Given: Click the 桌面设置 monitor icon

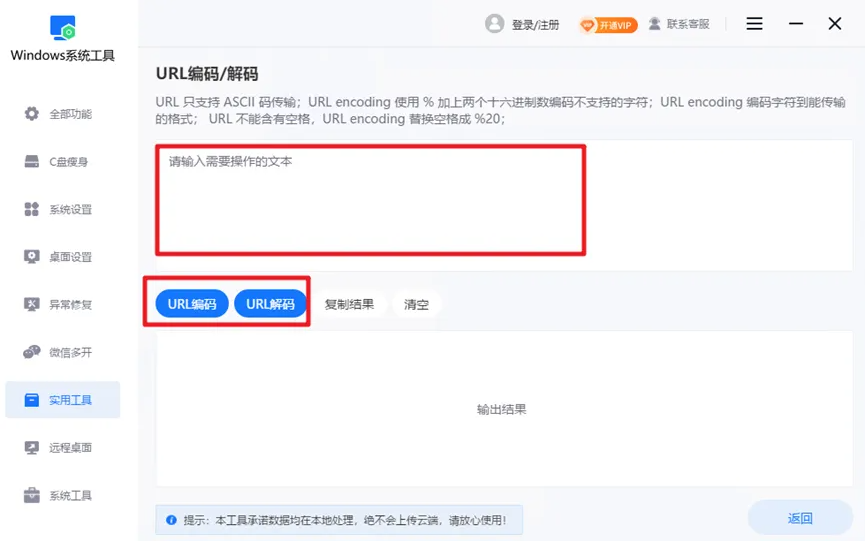Looking at the screenshot, I should (31, 257).
